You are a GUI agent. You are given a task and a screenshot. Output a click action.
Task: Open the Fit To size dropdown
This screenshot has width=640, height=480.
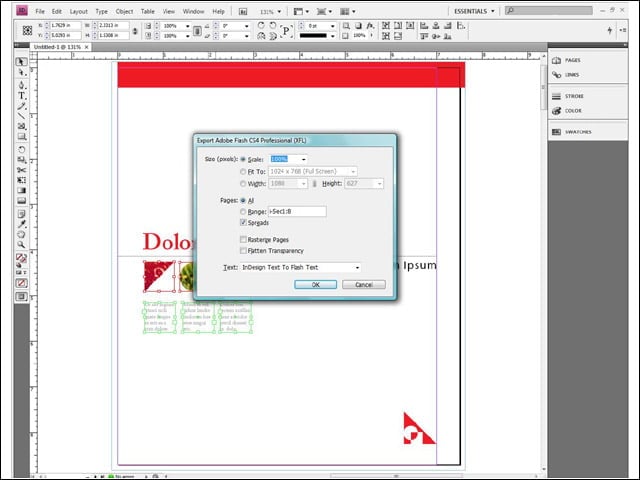click(x=353, y=171)
